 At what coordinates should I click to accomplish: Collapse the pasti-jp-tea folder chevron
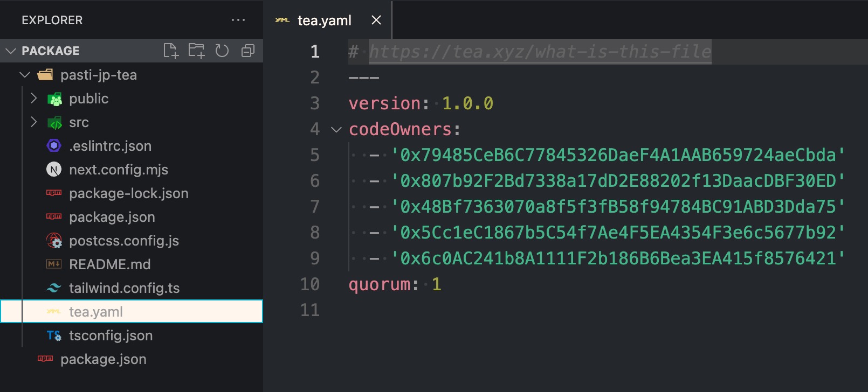coord(25,75)
